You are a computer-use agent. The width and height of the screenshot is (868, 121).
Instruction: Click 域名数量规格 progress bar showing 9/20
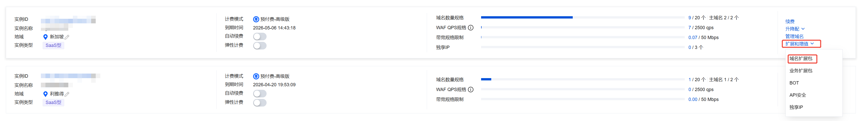click(582, 18)
